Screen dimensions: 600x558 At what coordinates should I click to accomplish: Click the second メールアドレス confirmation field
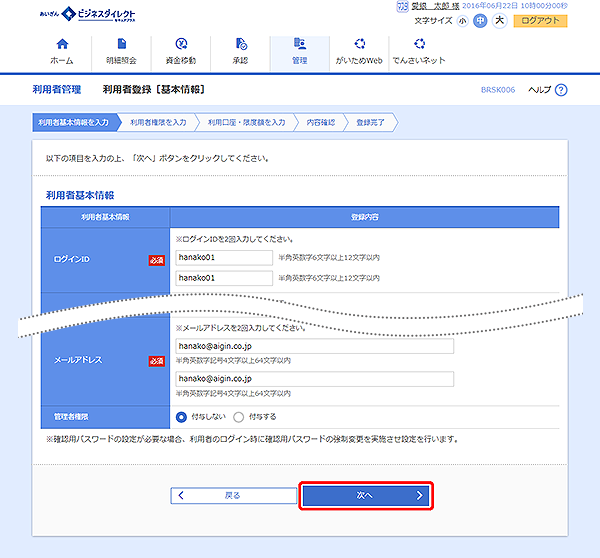tap(315, 379)
